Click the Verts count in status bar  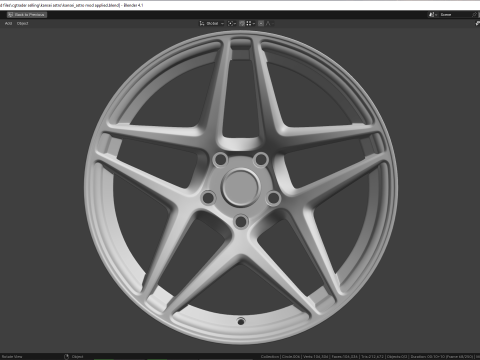316,357
